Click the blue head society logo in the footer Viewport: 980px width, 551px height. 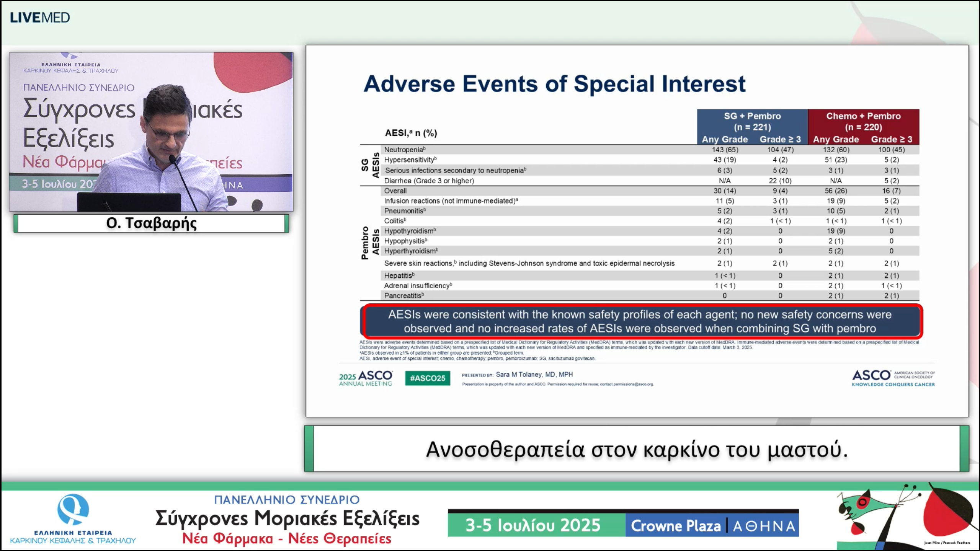(x=73, y=510)
